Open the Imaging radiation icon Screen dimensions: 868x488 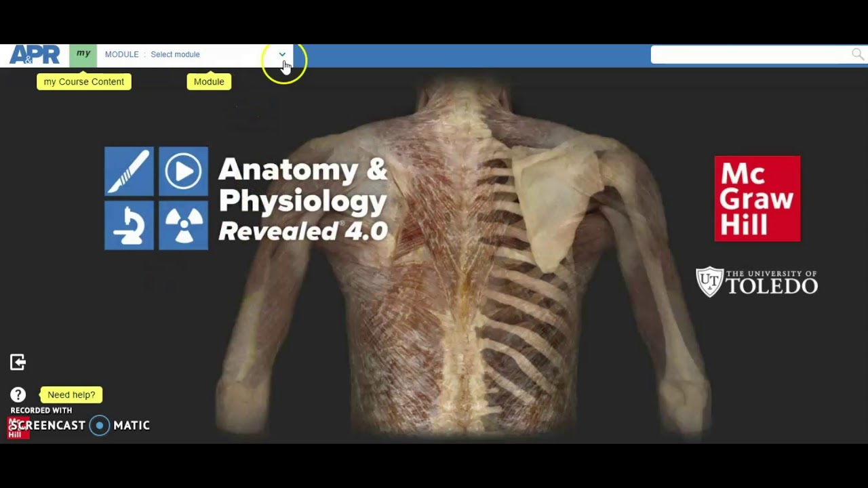pos(183,226)
